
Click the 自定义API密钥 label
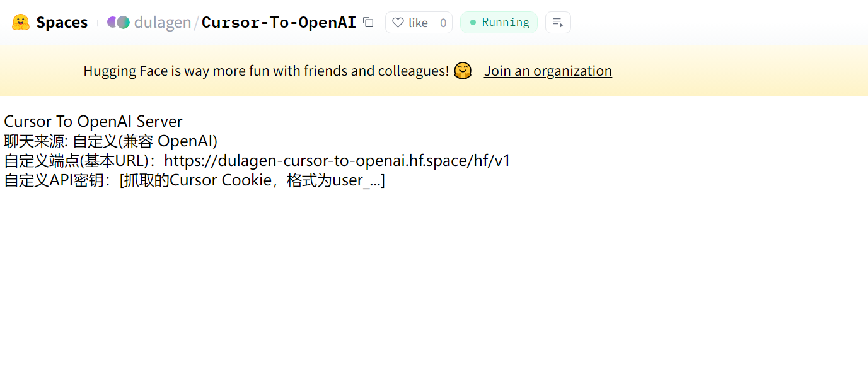pos(57,180)
